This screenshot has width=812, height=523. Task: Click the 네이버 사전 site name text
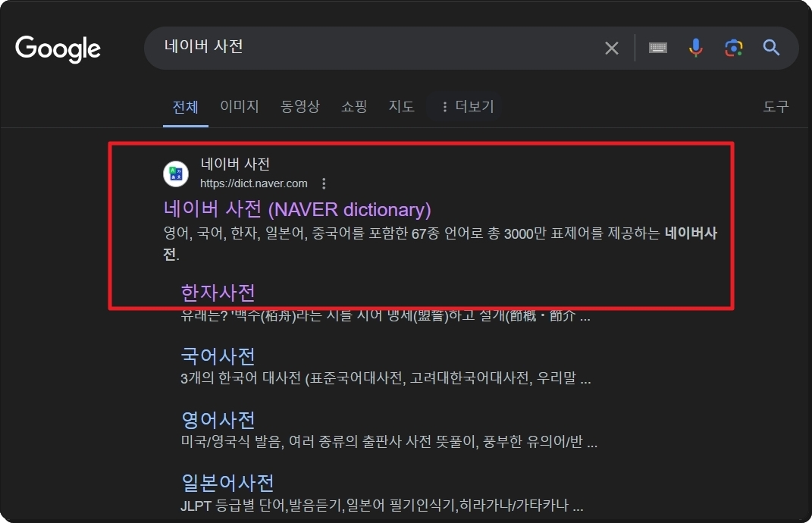(235, 164)
